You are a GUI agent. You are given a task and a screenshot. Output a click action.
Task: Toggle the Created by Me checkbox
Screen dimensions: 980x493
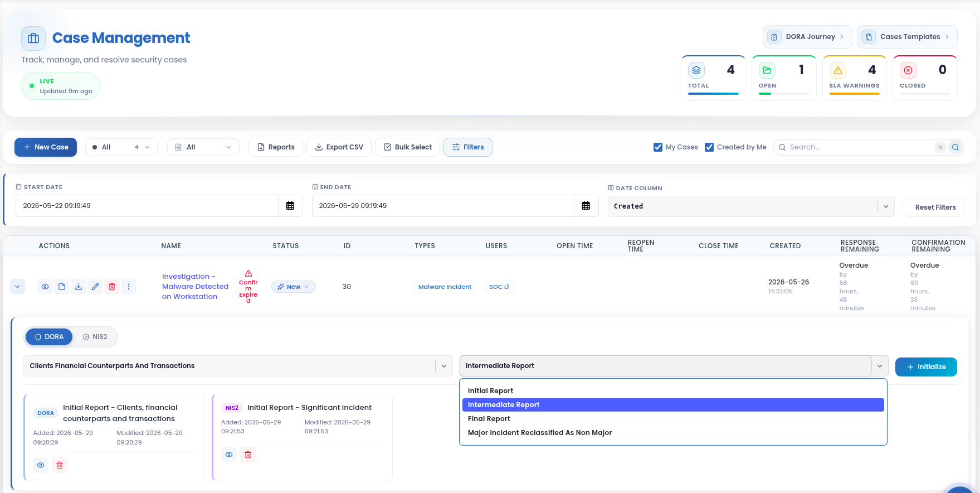[709, 147]
